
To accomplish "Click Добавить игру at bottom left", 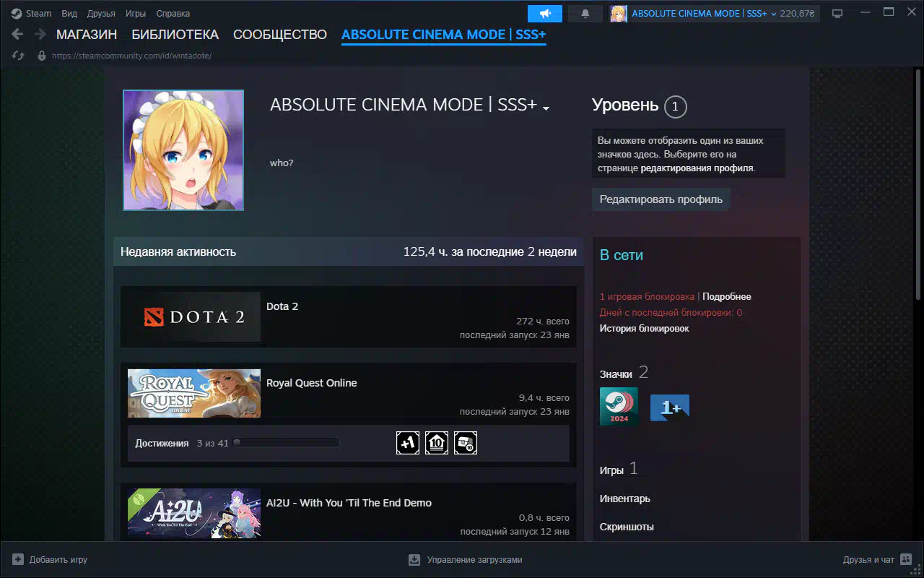I will 58,560.
